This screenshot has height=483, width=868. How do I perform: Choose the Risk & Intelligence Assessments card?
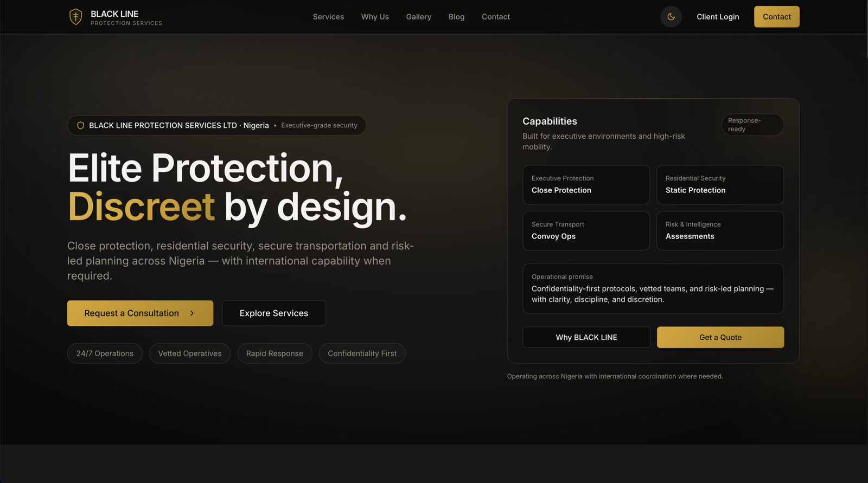pyautogui.click(x=720, y=231)
